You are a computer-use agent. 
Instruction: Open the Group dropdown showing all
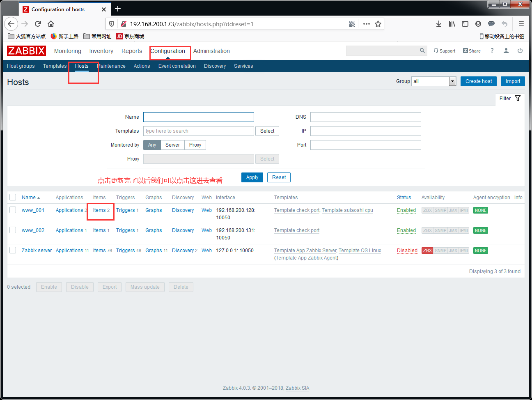point(433,81)
